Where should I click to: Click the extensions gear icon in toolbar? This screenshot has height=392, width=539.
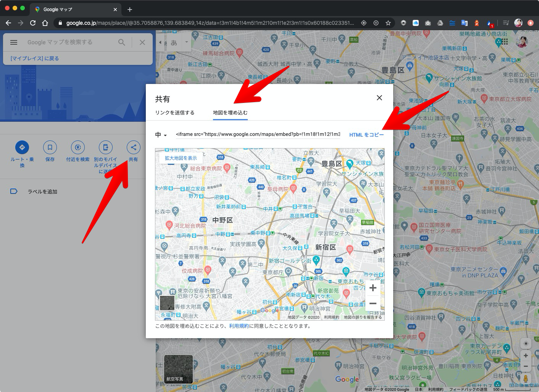(x=403, y=23)
